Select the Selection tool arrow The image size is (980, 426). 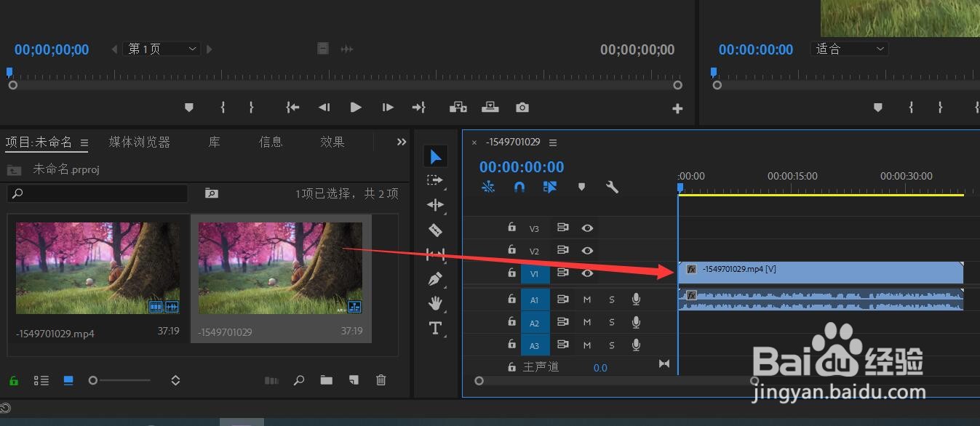click(436, 156)
